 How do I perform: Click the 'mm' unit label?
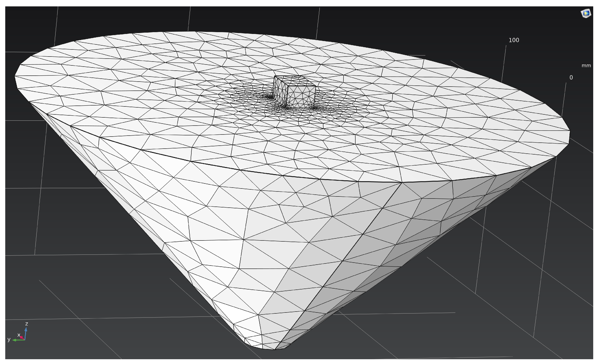pyautogui.click(x=586, y=66)
